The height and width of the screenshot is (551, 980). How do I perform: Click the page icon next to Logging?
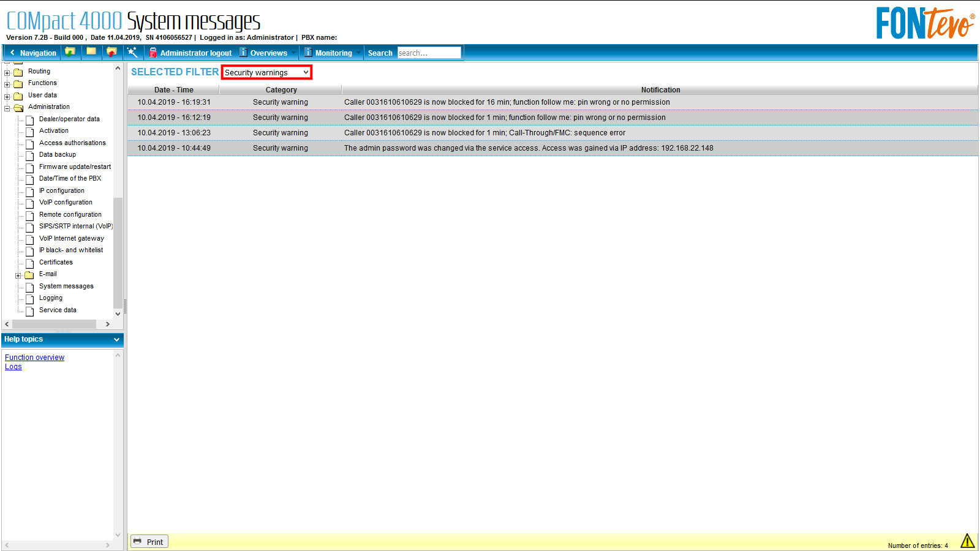(x=29, y=299)
